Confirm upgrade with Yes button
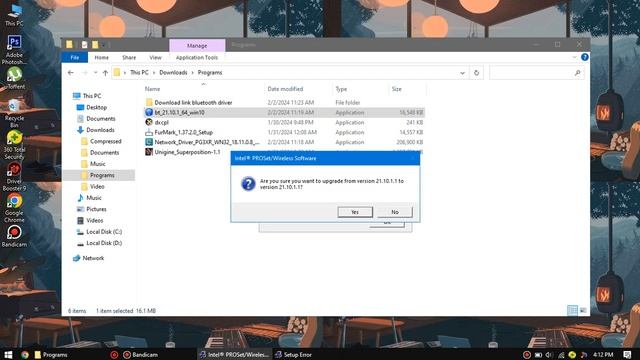 pyautogui.click(x=355, y=212)
